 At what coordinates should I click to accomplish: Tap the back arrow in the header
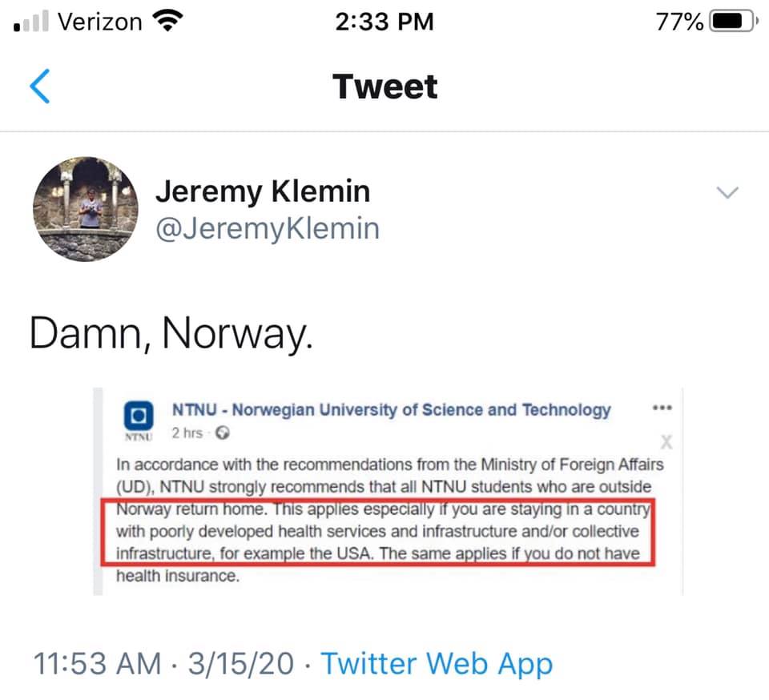coord(40,86)
